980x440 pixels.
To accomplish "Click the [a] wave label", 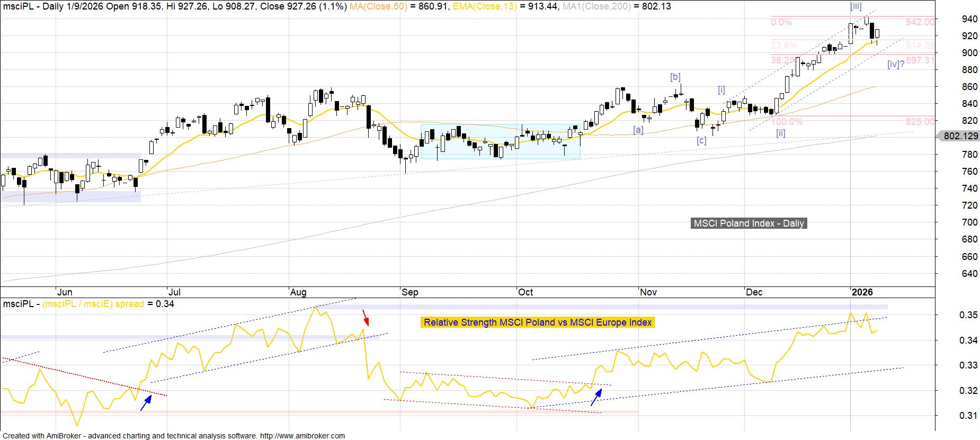I will point(638,130).
